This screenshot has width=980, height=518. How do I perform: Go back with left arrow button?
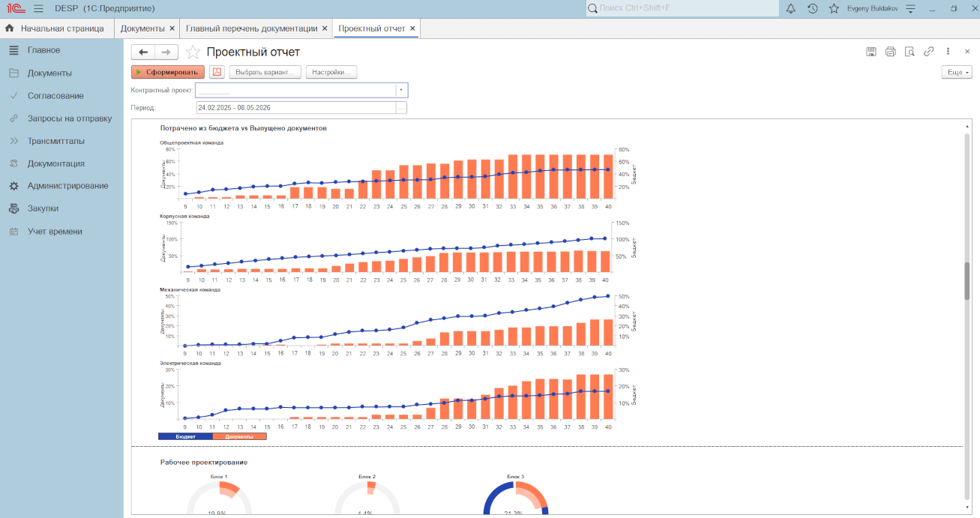143,52
